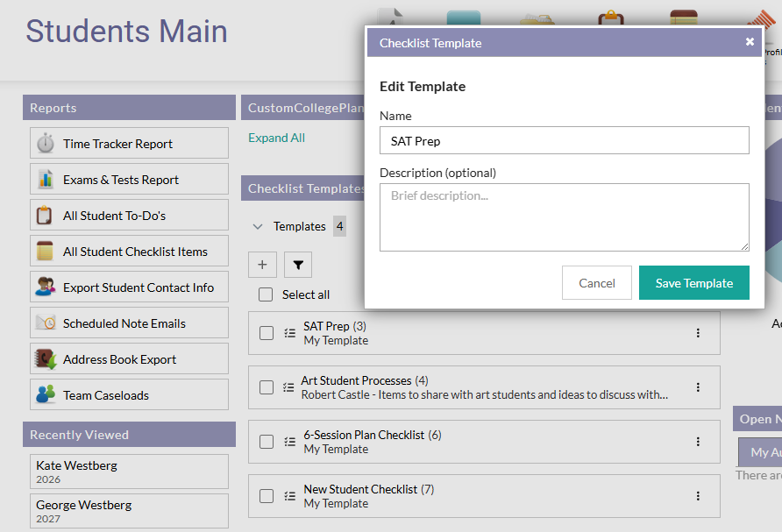
Task: Click the Expand All link
Action: click(x=276, y=138)
